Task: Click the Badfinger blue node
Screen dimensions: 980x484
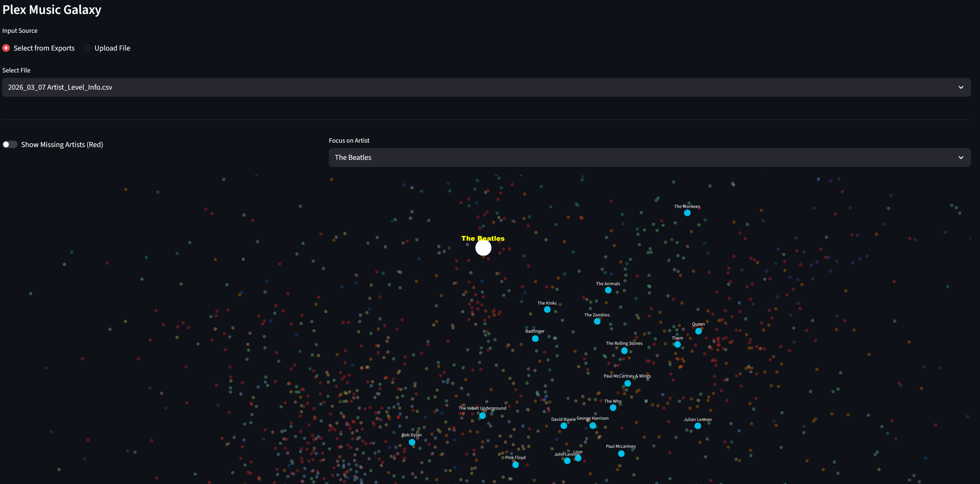Action: tap(535, 339)
